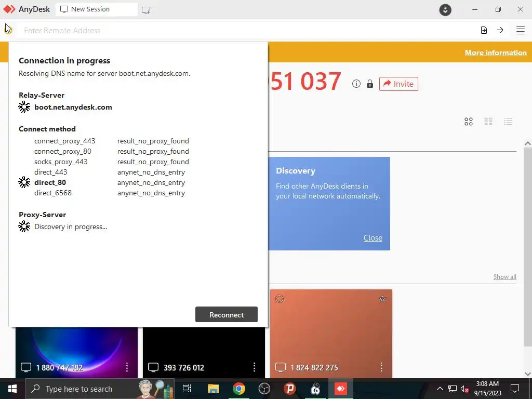Click the muted volume tray icon
Viewport: 532px width, 399px height.
pos(464,389)
